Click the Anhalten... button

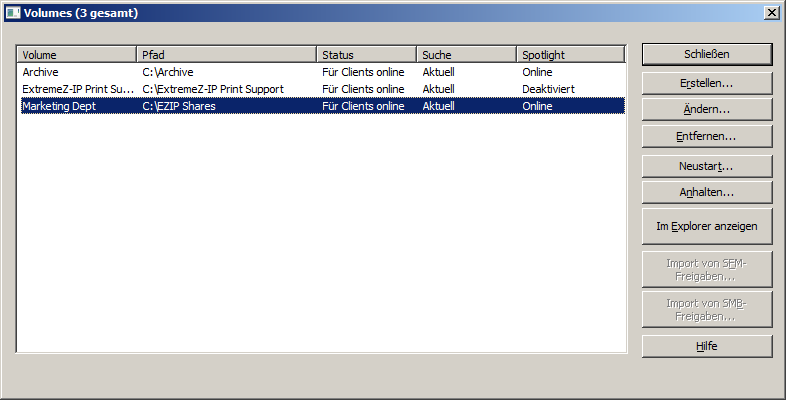point(706,191)
